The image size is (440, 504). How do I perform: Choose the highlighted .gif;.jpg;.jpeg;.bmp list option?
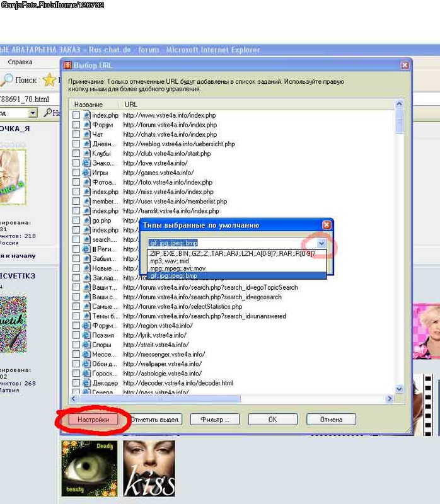click(237, 275)
